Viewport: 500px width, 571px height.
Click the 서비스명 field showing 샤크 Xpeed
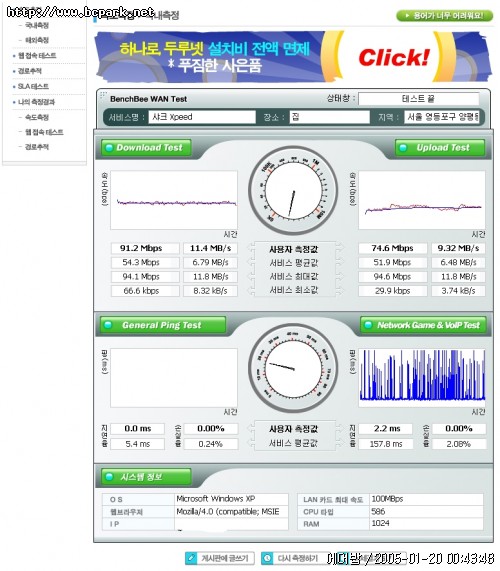click(x=202, y=117)
